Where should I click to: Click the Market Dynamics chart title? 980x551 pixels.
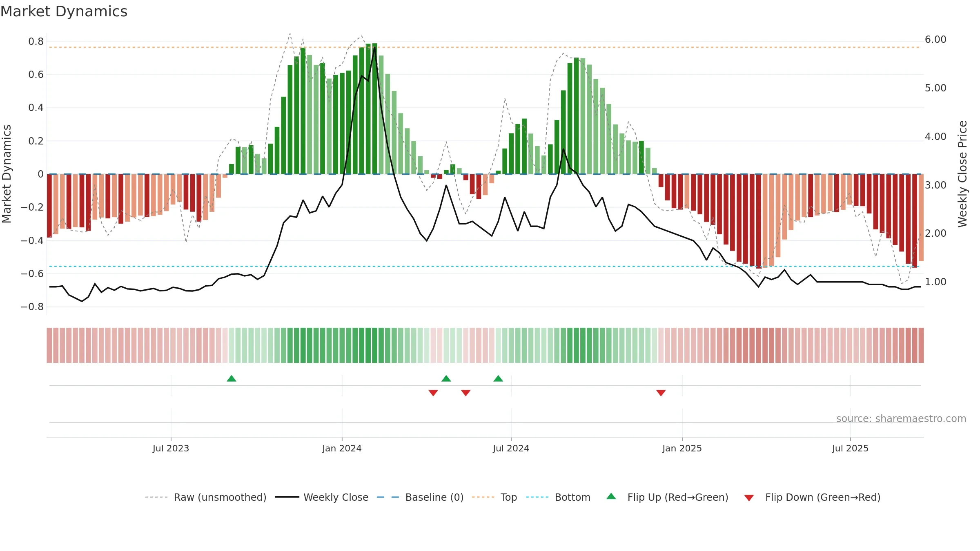pyautogui.click(x=64, y=11)
